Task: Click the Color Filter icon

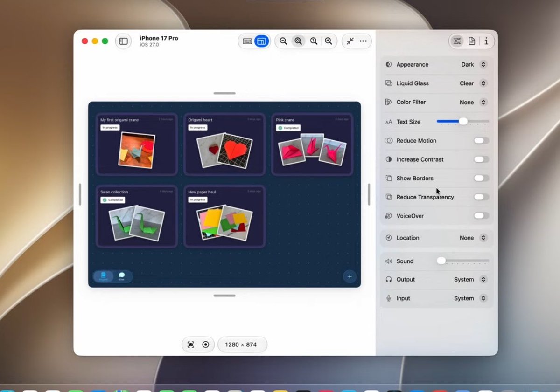Action: coord(389,102)
